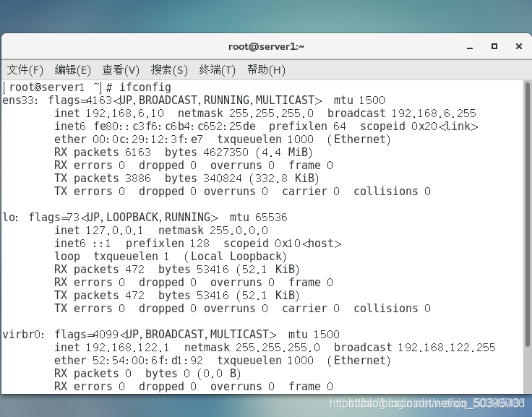Open the 编辑(E) menu

click(x=72, y=70)
